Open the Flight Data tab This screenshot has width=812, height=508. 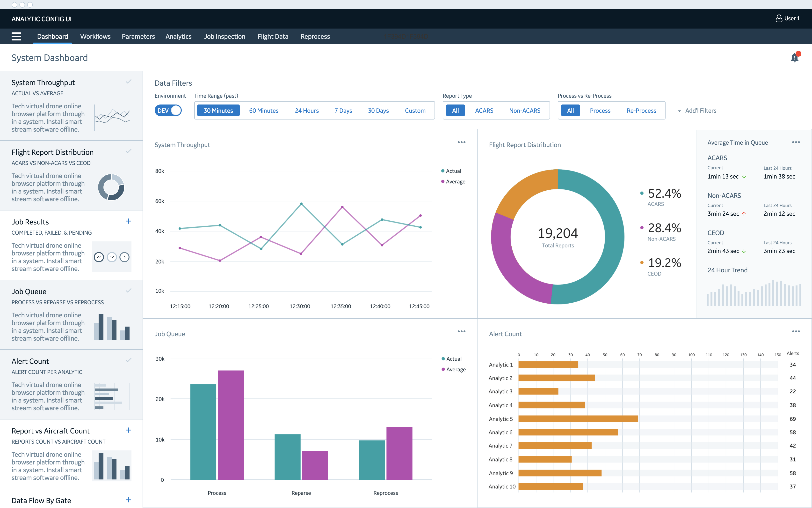point(273,36)
